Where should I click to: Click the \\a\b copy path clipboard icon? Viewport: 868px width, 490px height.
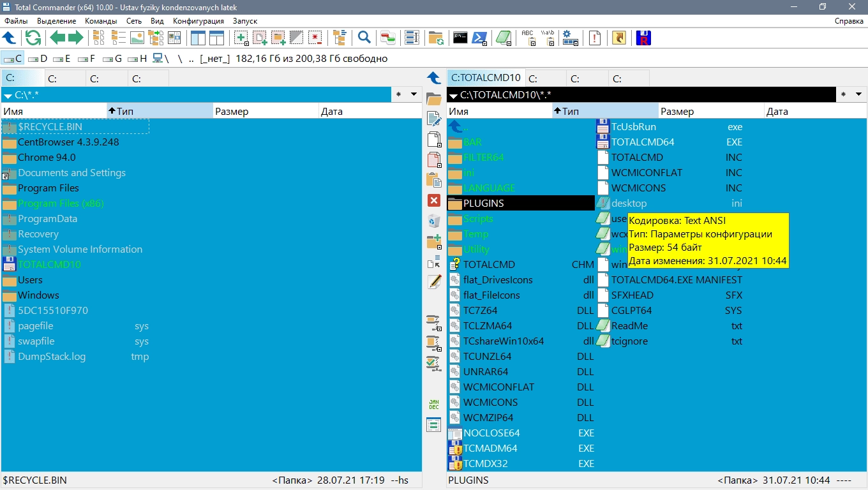click(548, 38)
